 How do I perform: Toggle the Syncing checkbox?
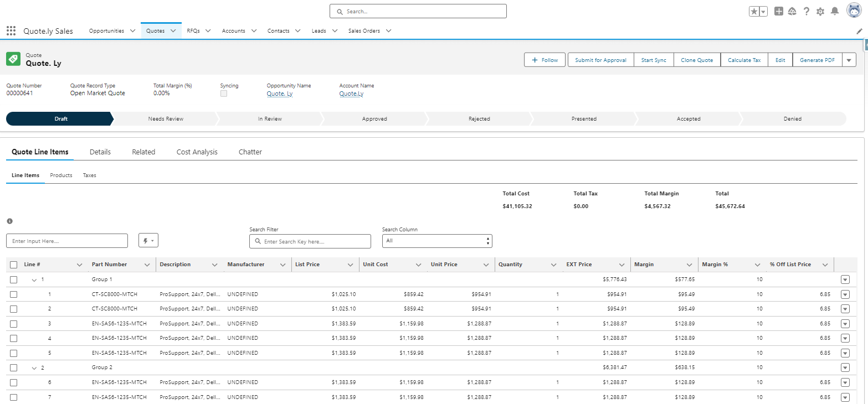224,94
